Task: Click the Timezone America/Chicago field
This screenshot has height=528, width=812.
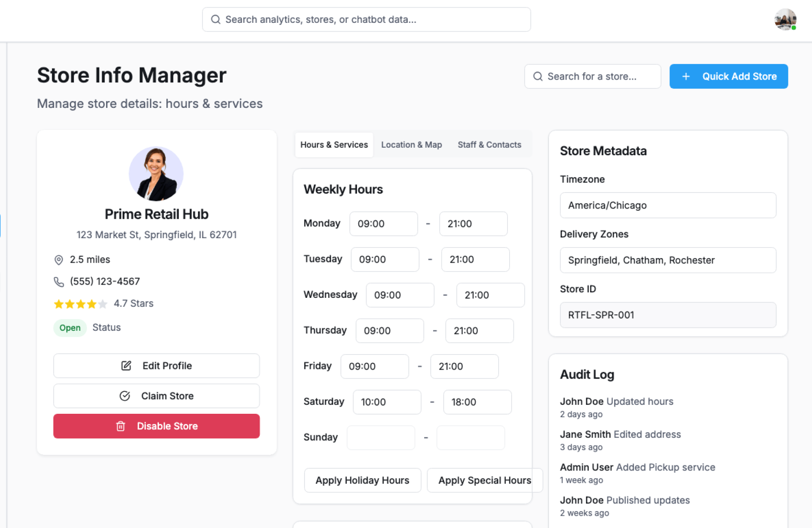Action: 667,206
